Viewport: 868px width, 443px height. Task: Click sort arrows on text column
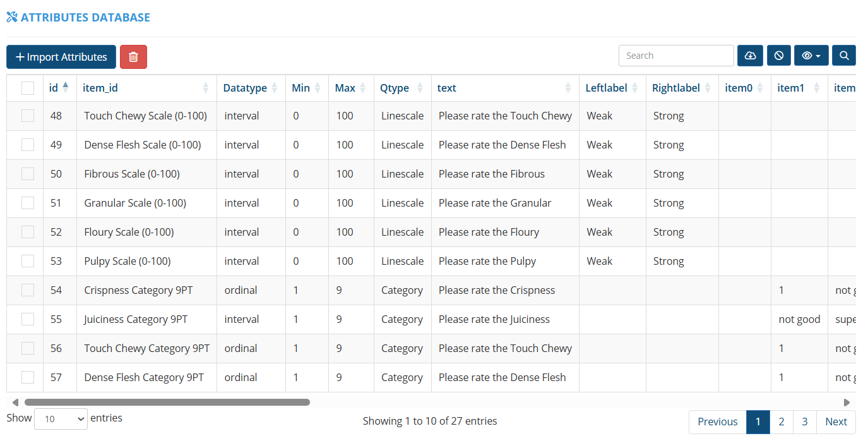click(568, 88)
